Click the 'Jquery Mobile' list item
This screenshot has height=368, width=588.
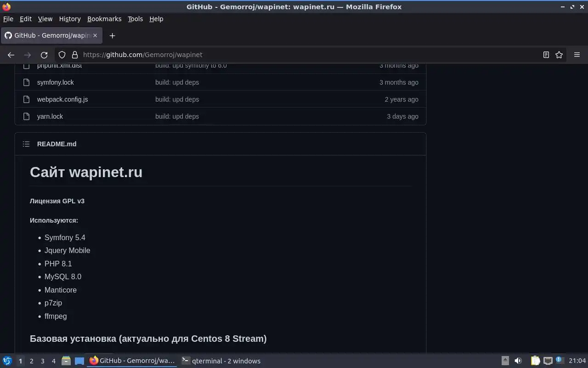[x=67, y=250]
